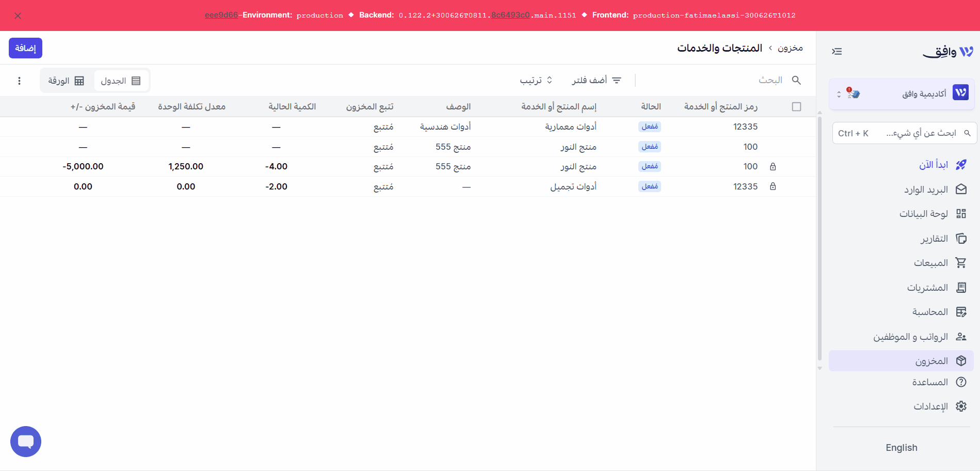The image size is (980, 471).
Task: Open the 8c6493c0 backend commit link
Action: [x=510, y=15]
